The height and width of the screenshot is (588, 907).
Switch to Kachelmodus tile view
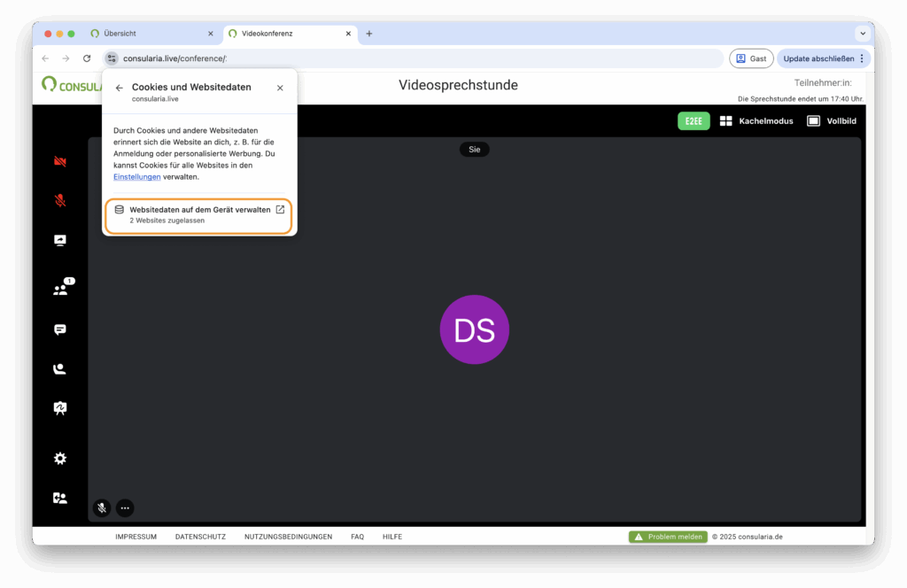[756, 120]
